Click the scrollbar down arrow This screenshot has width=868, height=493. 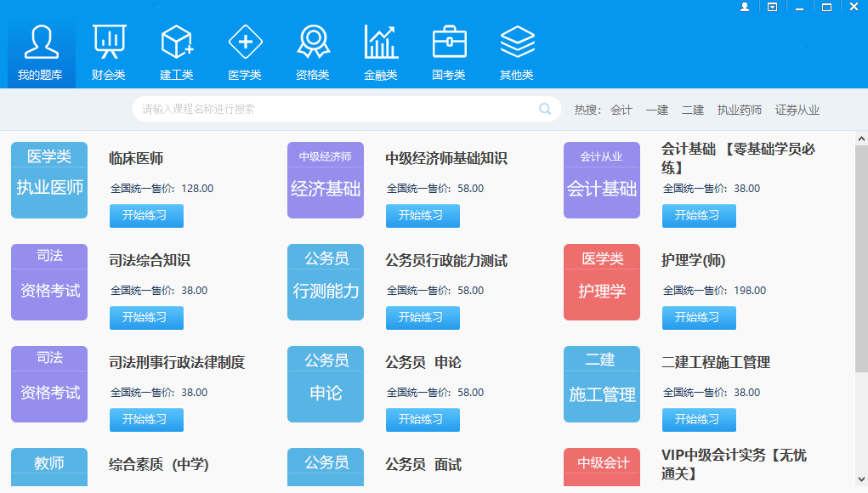point(861,479)
